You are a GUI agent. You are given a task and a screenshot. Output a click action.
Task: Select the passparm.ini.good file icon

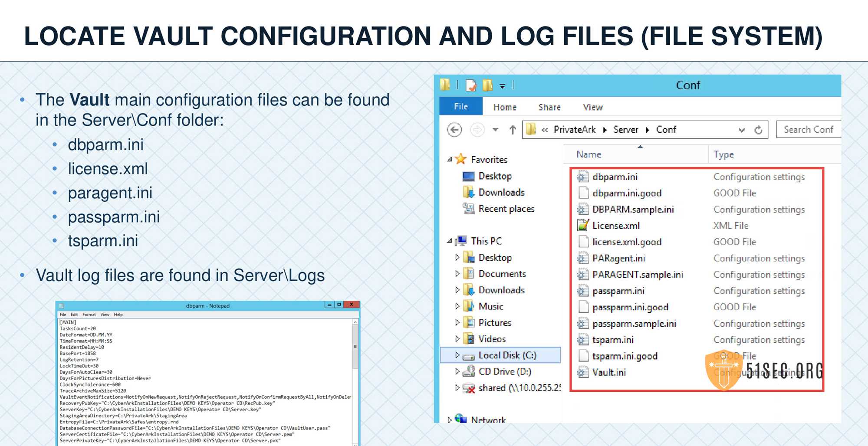point(583,307)
